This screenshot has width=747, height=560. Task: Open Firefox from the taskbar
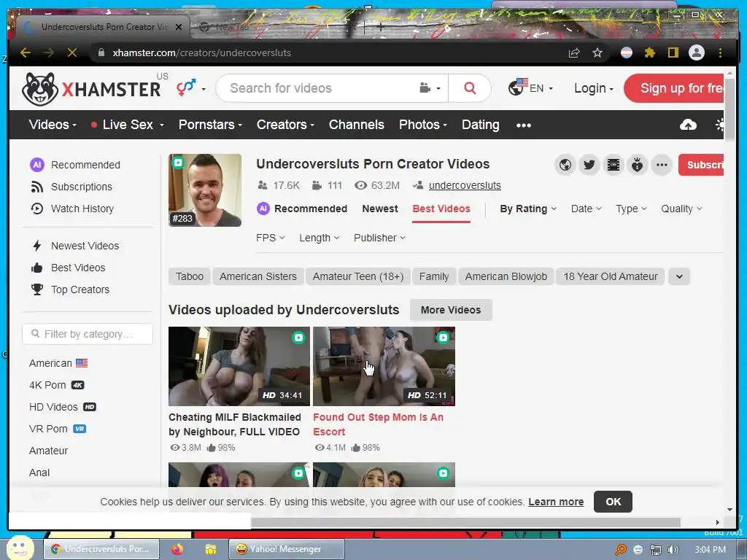[x=177, y=549]
